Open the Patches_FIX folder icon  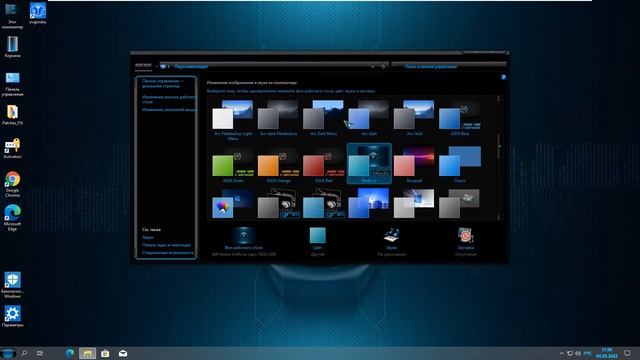click(12, 115)
